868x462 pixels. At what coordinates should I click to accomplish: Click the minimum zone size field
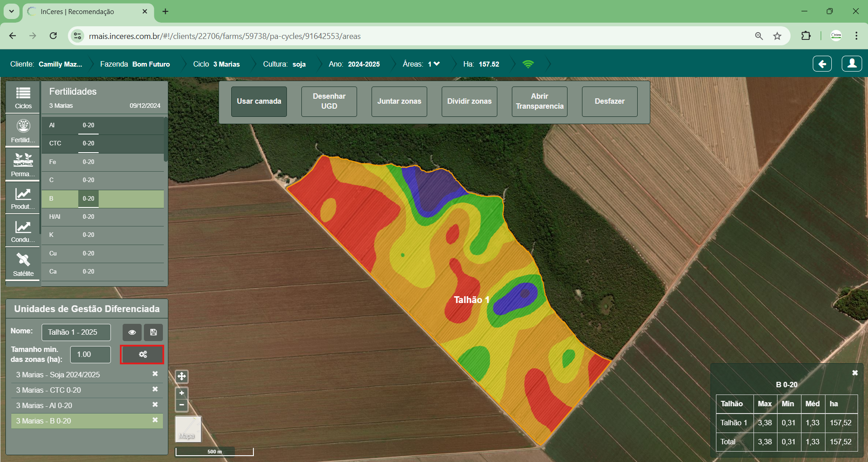91,355
